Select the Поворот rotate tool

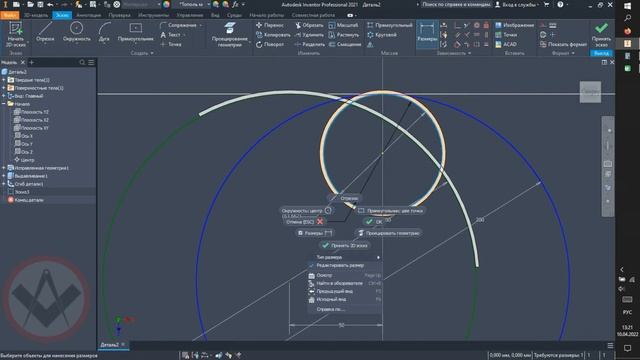coord(270,44)
